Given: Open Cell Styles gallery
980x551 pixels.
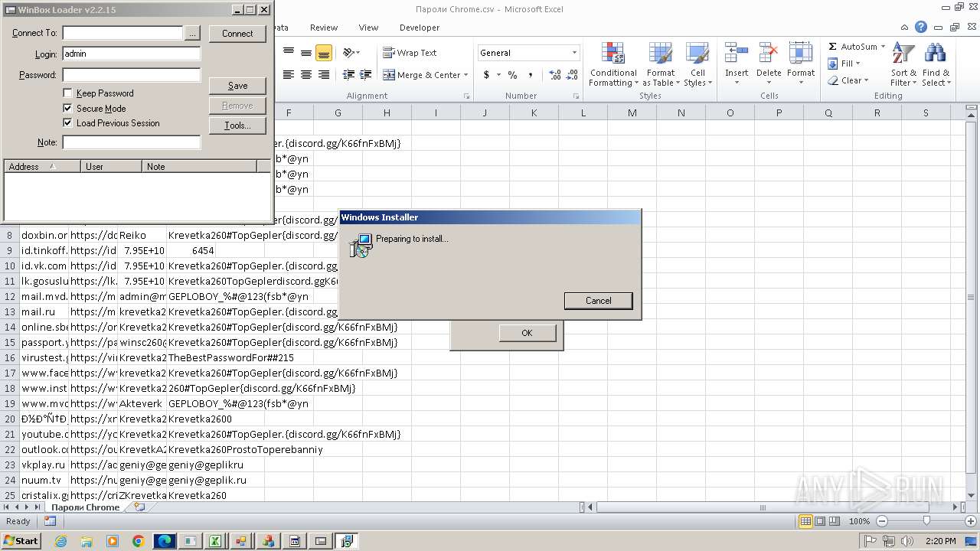Looking at the screenshot, I should tap(697, 65).
